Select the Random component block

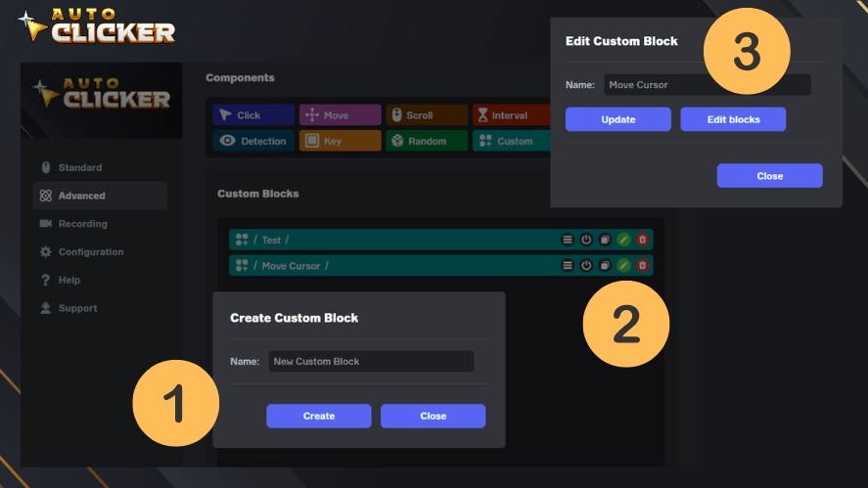(427, 141)
